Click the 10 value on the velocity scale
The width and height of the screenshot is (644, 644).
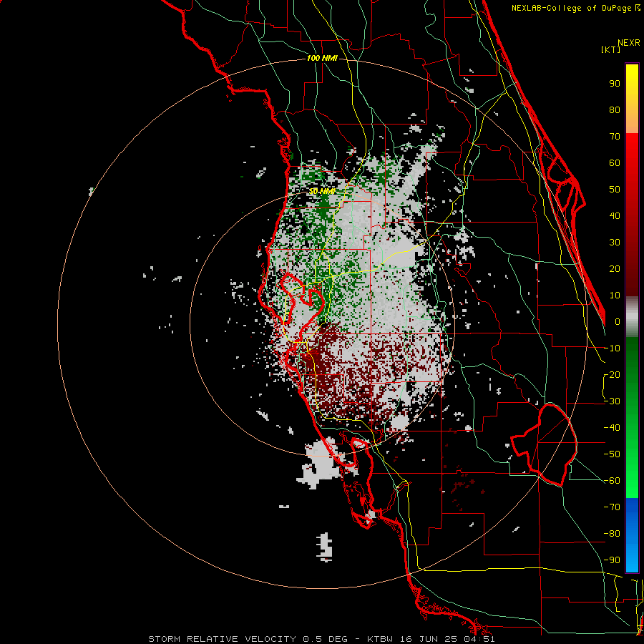pos(615,296)
